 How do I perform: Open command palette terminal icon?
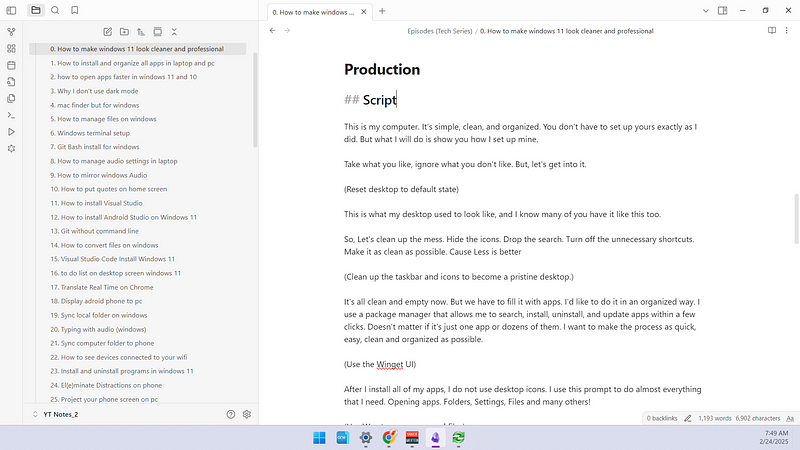(x=11, y=115)
